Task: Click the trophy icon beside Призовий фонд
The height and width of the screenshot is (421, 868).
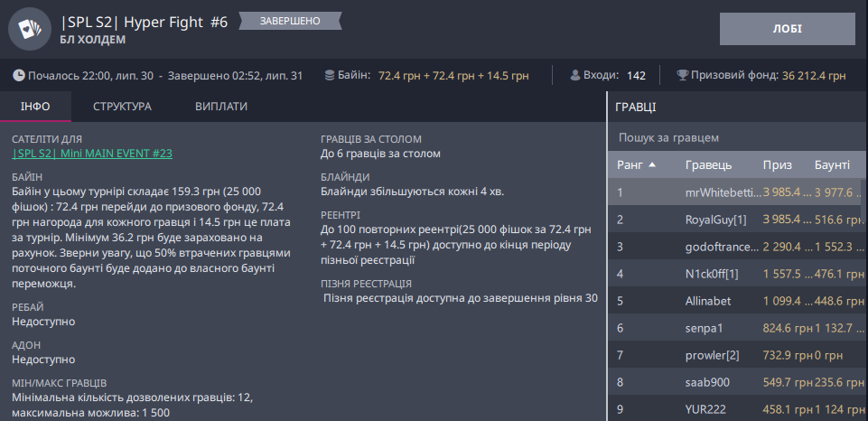Action: [x=682, y=76]
